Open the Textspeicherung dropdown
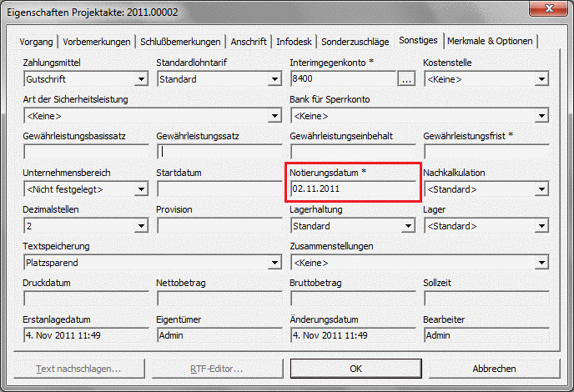The image size is (574, 392). click(x=274, y=263)
